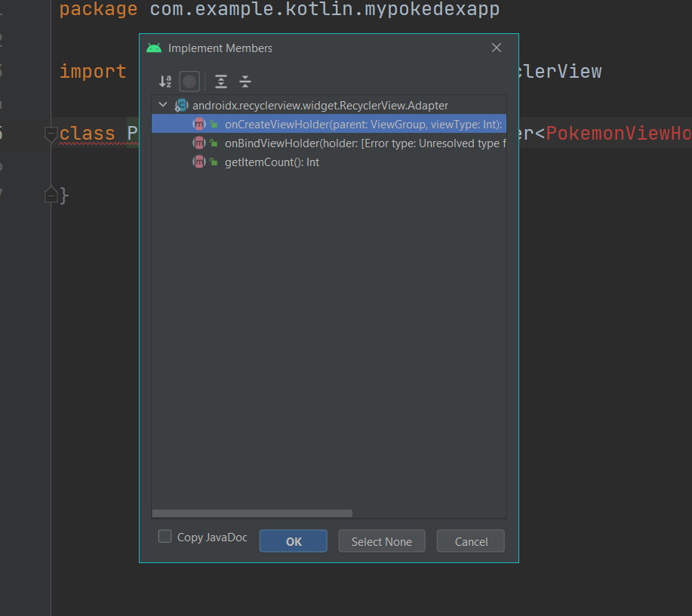Image resolution: width=692 pixels, height=616 pixels.
Task: Click the Expand All icon
Action: coord(220,82)
